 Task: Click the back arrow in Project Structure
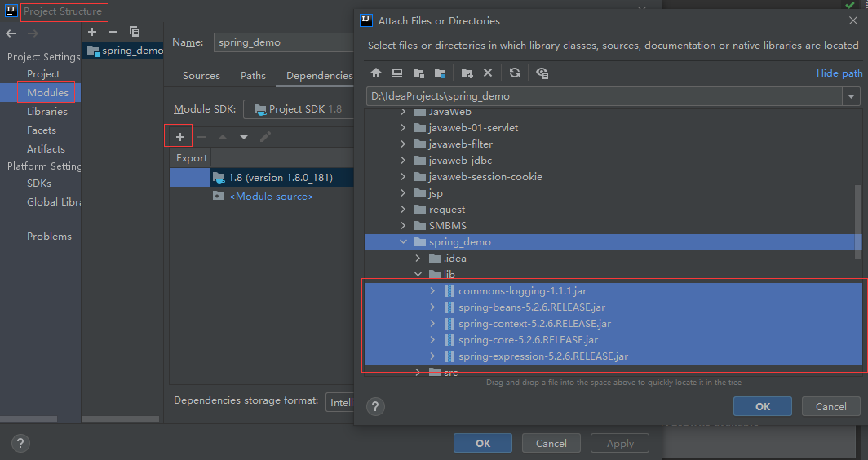click(11, 33)
